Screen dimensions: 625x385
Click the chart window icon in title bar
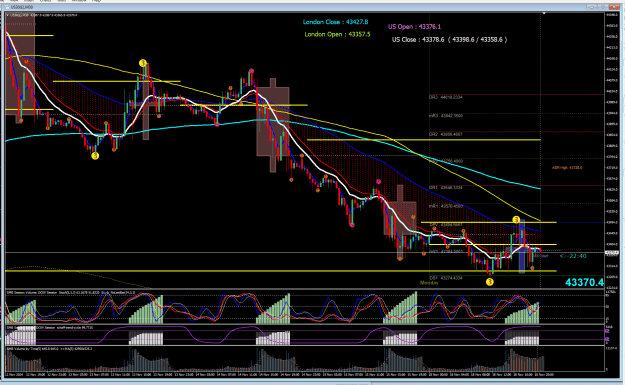pos(8,7)
